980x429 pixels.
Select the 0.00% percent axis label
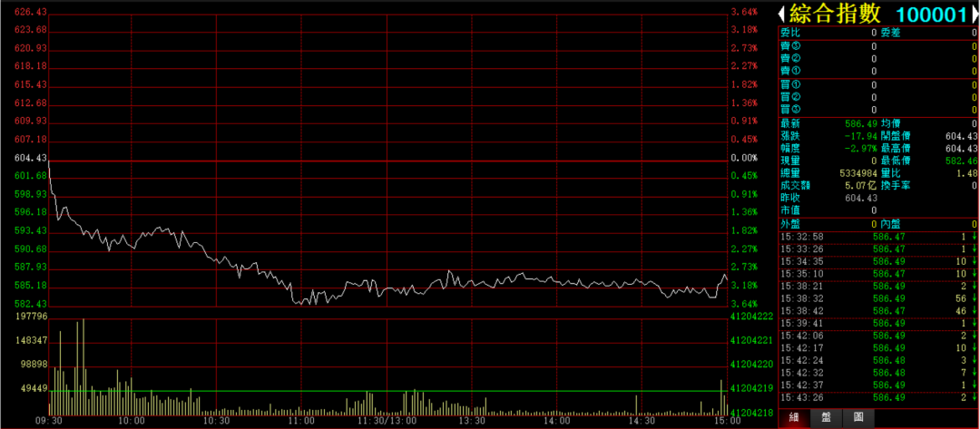746,158
